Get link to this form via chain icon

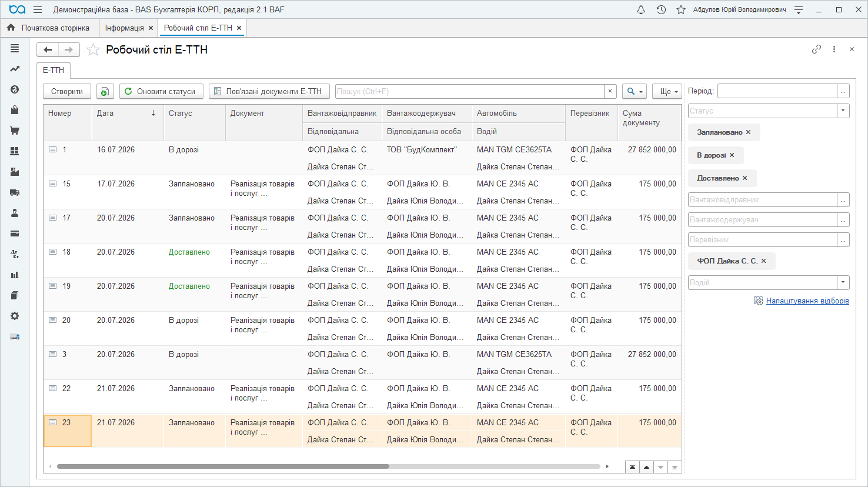click(x=816, y=49)
